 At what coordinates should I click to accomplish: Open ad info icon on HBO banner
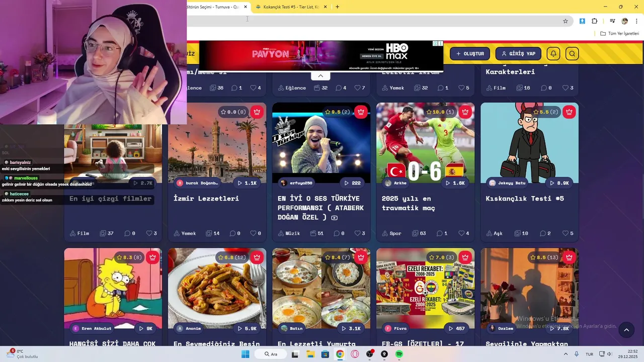click(x=436, y=44)
